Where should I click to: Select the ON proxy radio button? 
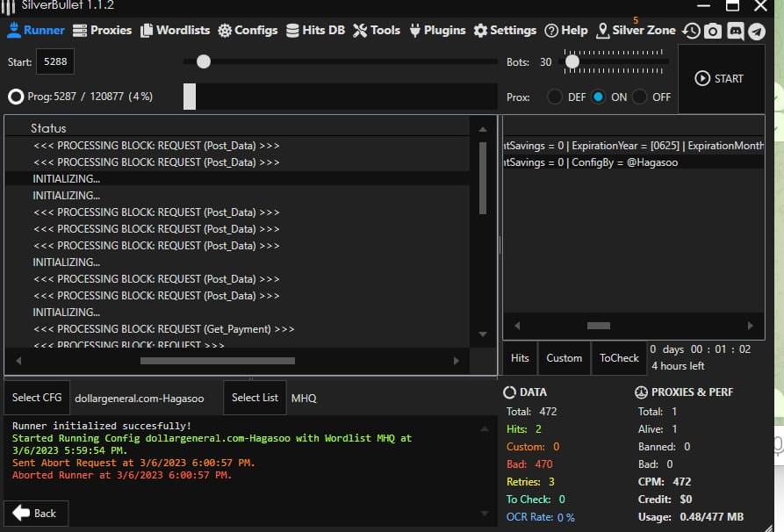[x=599, y=97]
